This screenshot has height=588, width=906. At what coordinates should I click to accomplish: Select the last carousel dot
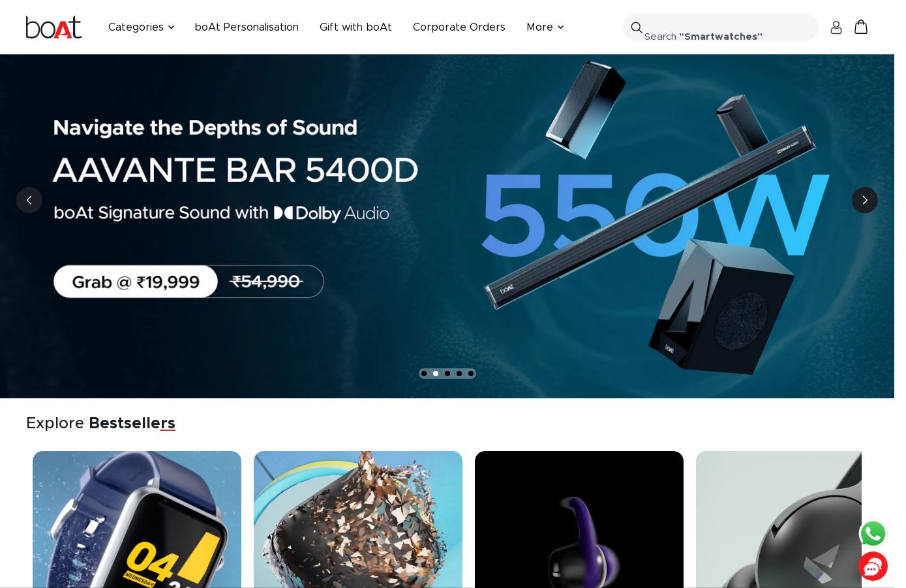coord(471,374)
